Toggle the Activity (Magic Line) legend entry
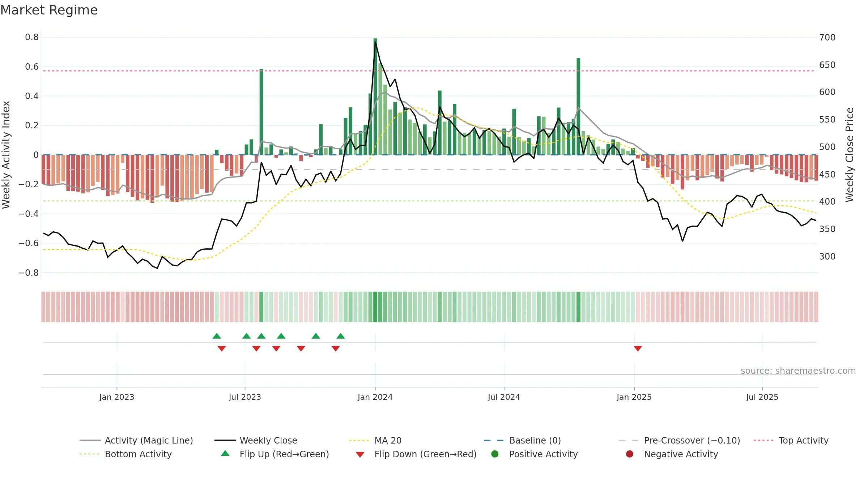Viewport: 868px width, 488px height. pos(136,440)
